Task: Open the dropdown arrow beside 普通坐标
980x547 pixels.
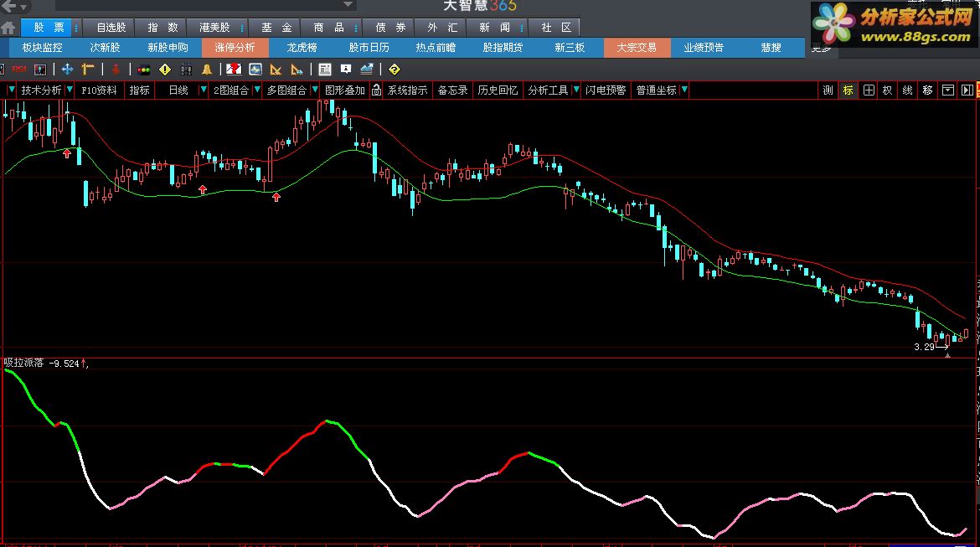Action: pyautogui.click(x=684, y=90)
